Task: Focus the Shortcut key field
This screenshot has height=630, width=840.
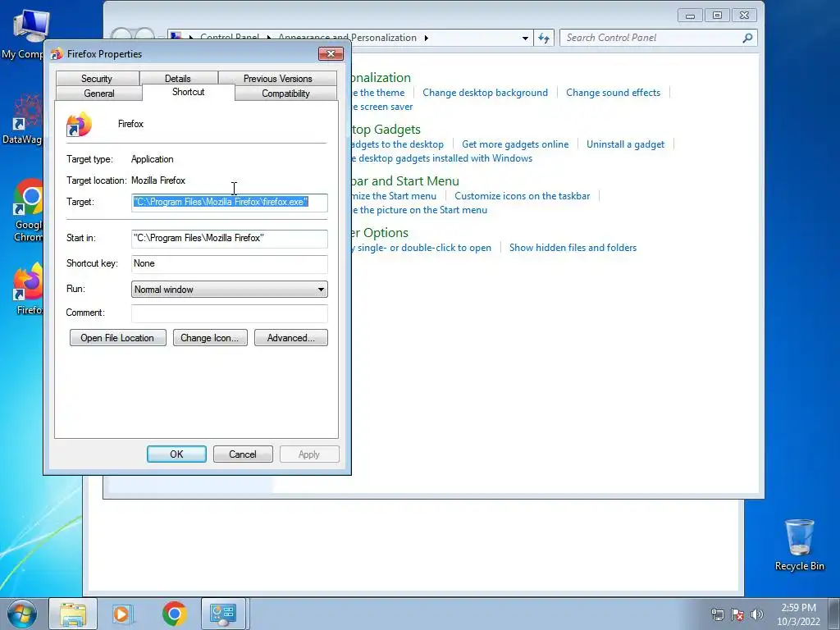Action: coord(230,263)
